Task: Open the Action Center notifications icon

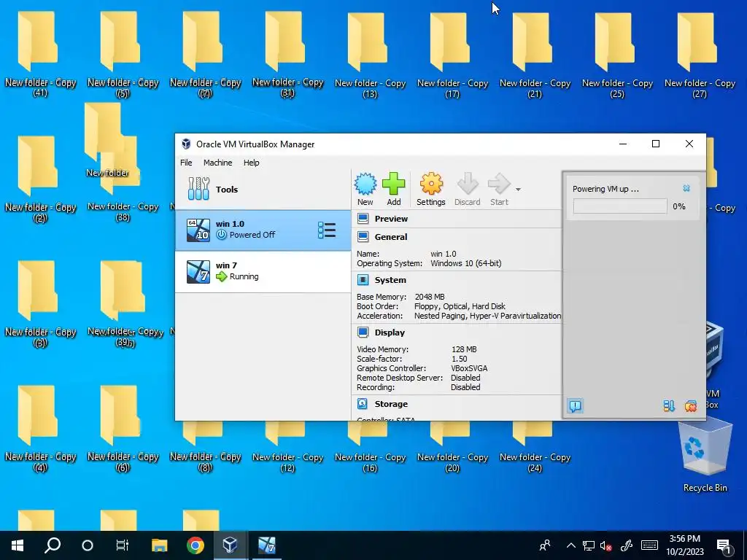Action: coord(724,545)
